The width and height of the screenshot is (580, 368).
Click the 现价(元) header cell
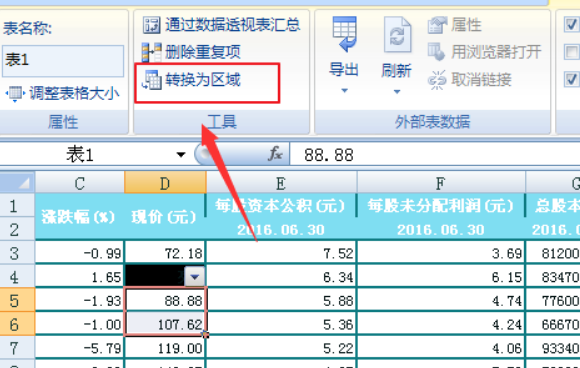(165, 217)
